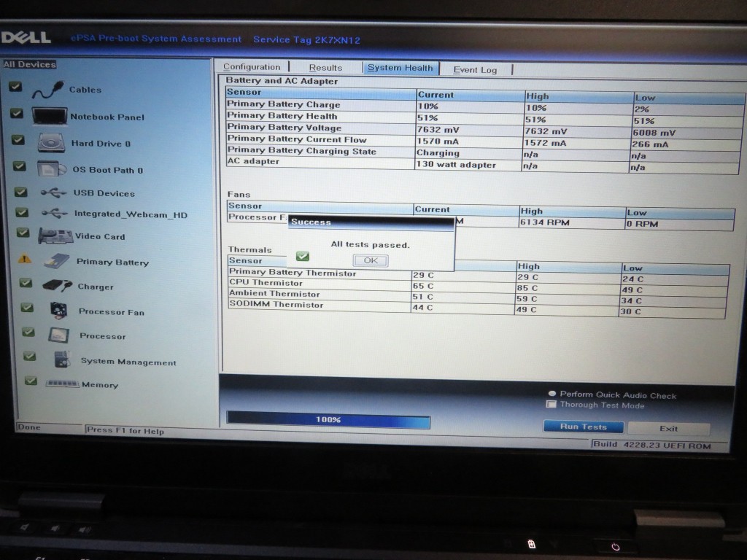Click OK in the Success dialog
Screen dimensions: 747x560
click(x=371, y=260)
